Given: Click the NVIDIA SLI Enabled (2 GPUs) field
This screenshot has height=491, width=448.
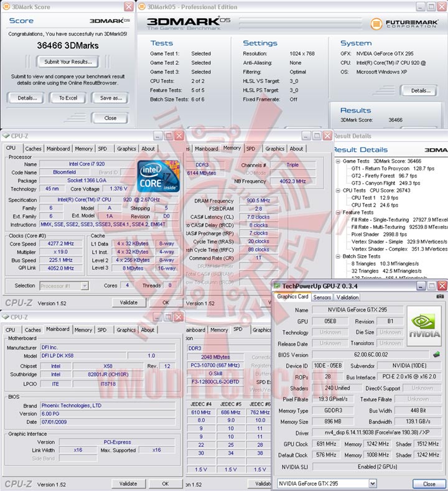Looking at the screenshot, I should click(377, 467).
